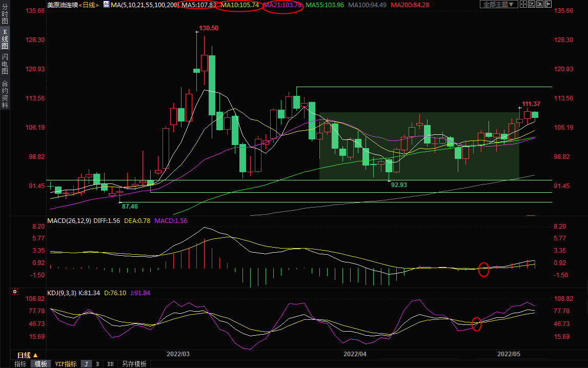Click the first grid icon beside 全部主题

click(524, 4)
